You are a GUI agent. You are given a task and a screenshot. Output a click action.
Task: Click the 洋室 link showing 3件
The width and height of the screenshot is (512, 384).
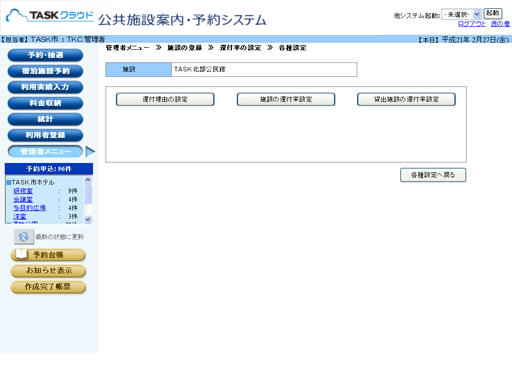pyautogui.click(x=20, y=216)
